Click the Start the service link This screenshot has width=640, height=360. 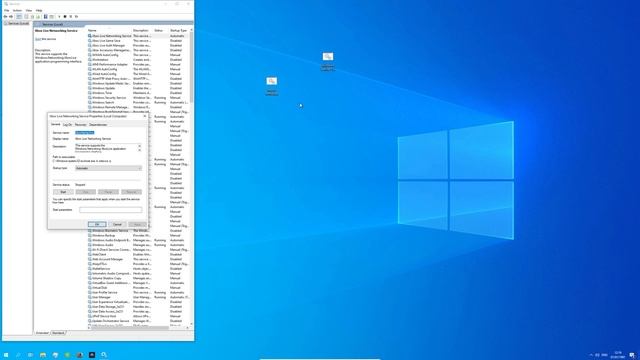click(x=38, y=39)
